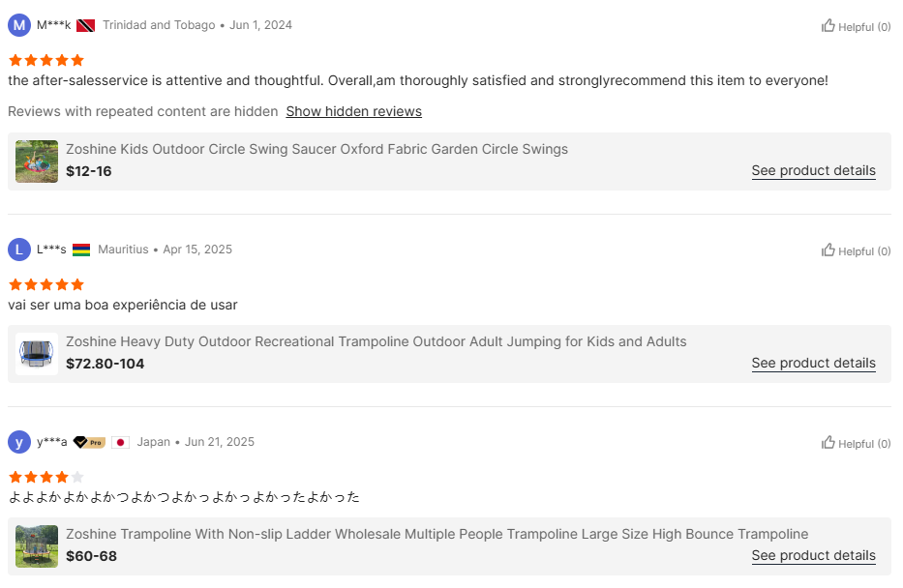The image size is (903, 588).
Task: See product details for Circle Swing Saucer
Action: click(813, 170)
